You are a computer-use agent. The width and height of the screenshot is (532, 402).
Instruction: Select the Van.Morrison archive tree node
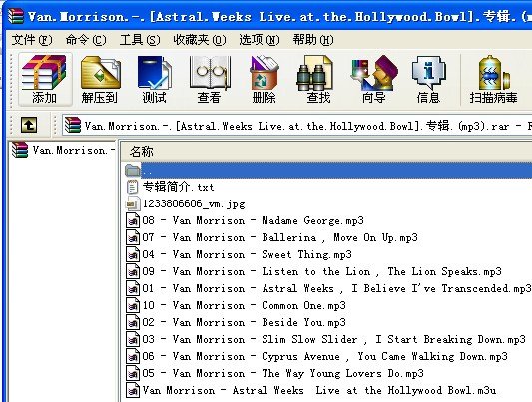pyautogui.click(x=63, y=150)
